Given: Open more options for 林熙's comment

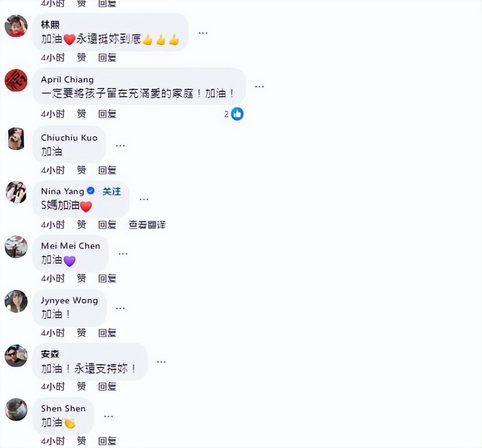Looking at the screenshot, I should [x=203, y=33].
